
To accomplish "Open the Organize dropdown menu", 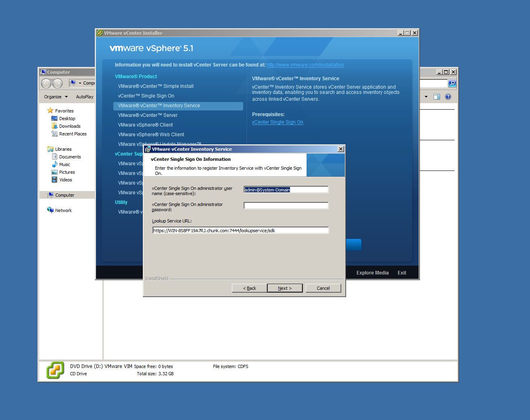I will pyautogui.click(x=56, y=97).
